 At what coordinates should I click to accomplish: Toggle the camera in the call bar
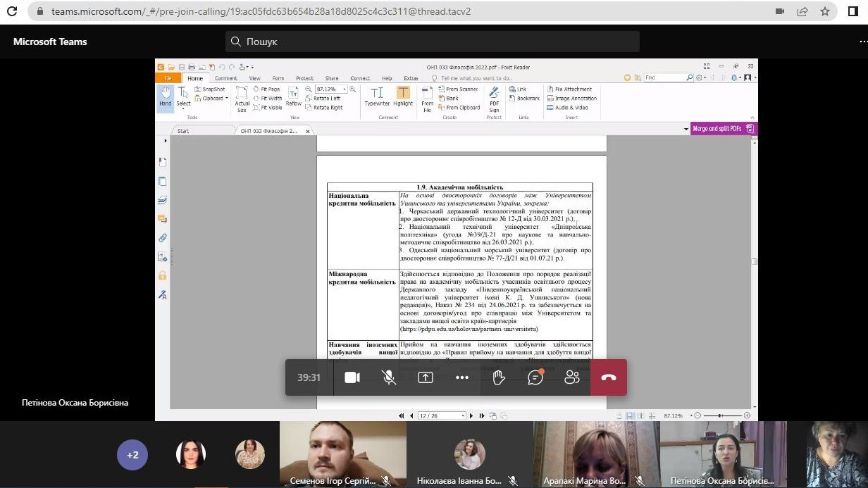pos(352,377)
